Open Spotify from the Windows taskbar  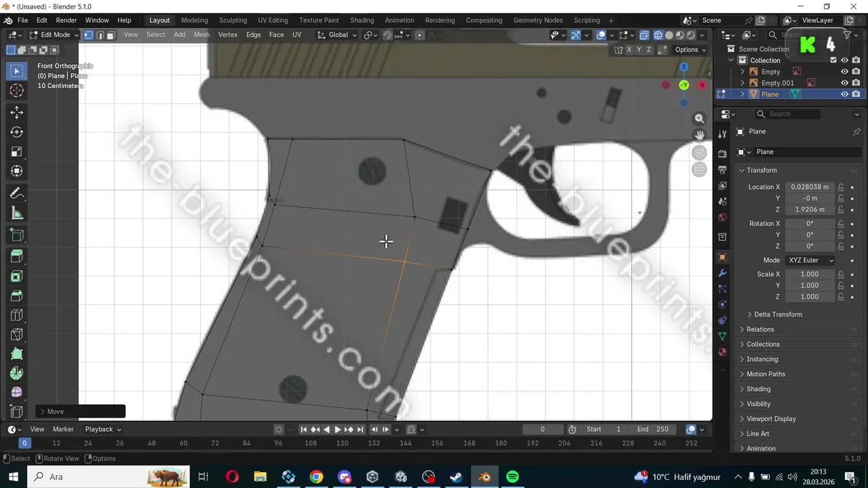coord(513,476)
